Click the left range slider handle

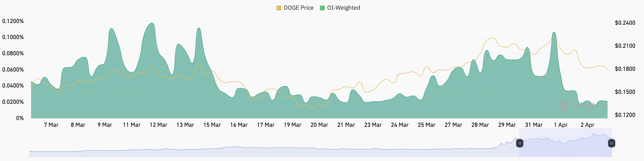click(520, 143)
